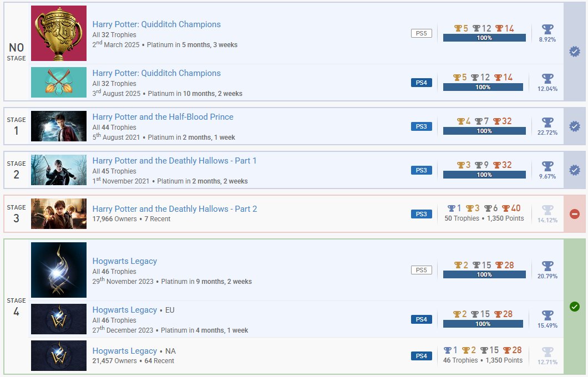Image resolution: width=588 pixels, height=377 pixels.
Task: Click PS4 badge on Hogwarts Legacy NA row
Action: coord(422,355)
